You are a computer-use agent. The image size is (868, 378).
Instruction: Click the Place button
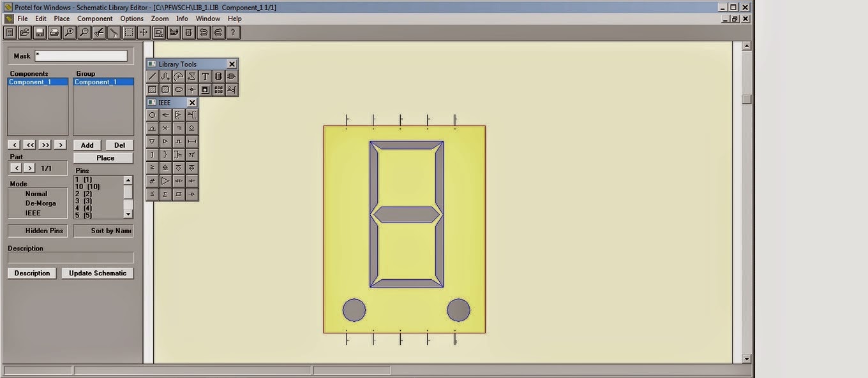[103, 158]
